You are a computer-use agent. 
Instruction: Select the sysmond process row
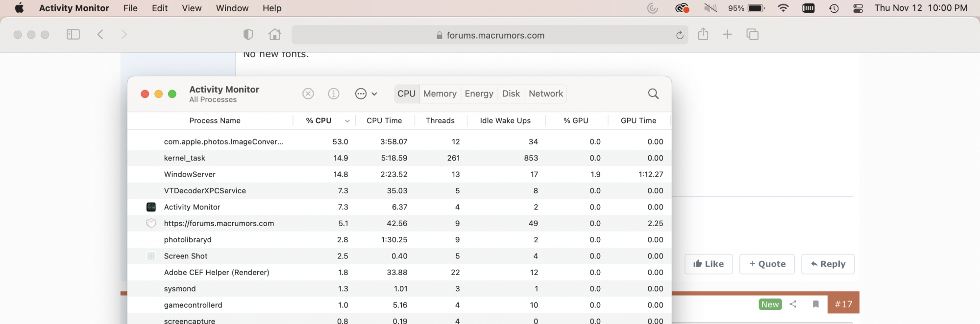(399, 289)
